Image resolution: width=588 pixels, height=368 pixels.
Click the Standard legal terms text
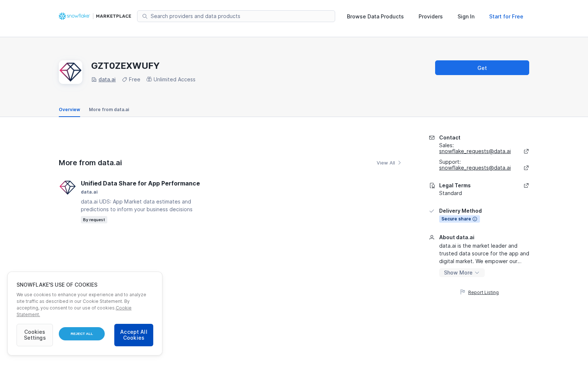[451, 193]
